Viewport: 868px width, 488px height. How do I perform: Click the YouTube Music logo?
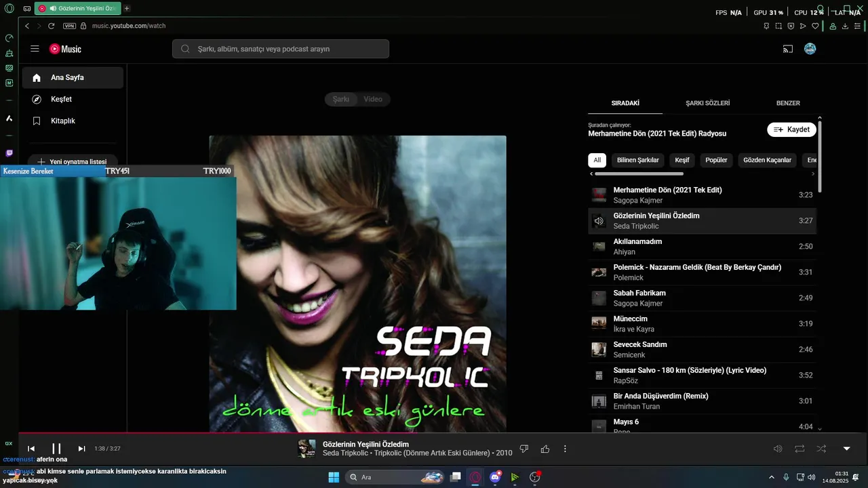(65, 49)
